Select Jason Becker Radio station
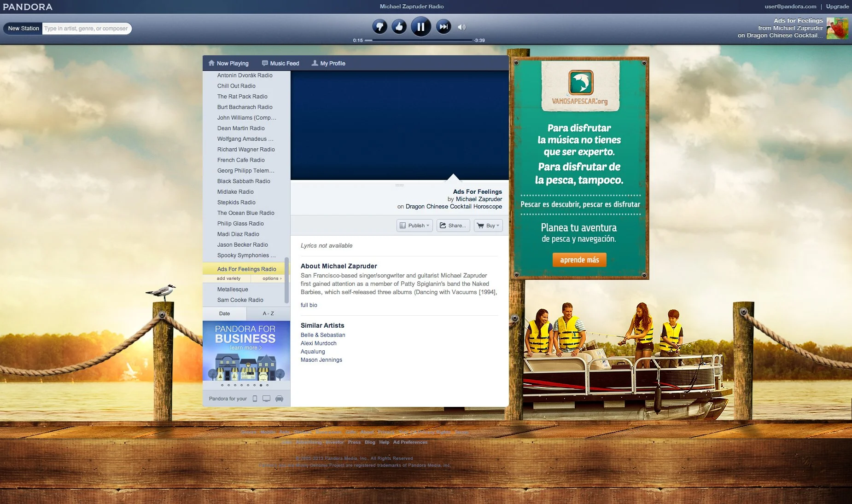852x504 pixels. point(242,245)
